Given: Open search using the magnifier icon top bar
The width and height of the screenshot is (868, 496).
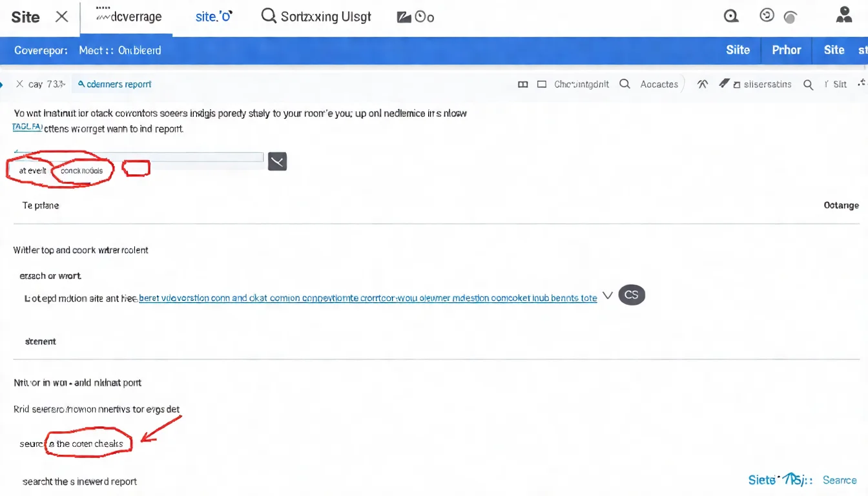Looking at the screenshot, I should (269, 15).
